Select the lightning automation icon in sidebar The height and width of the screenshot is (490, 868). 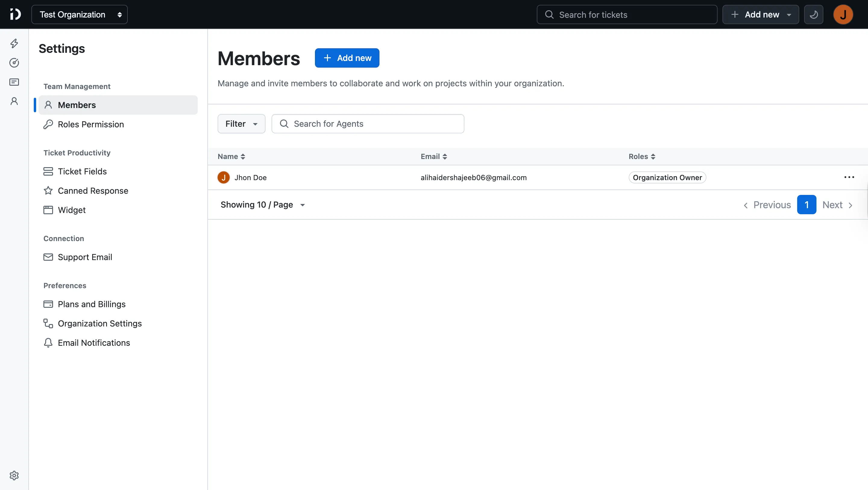[14, 43]
